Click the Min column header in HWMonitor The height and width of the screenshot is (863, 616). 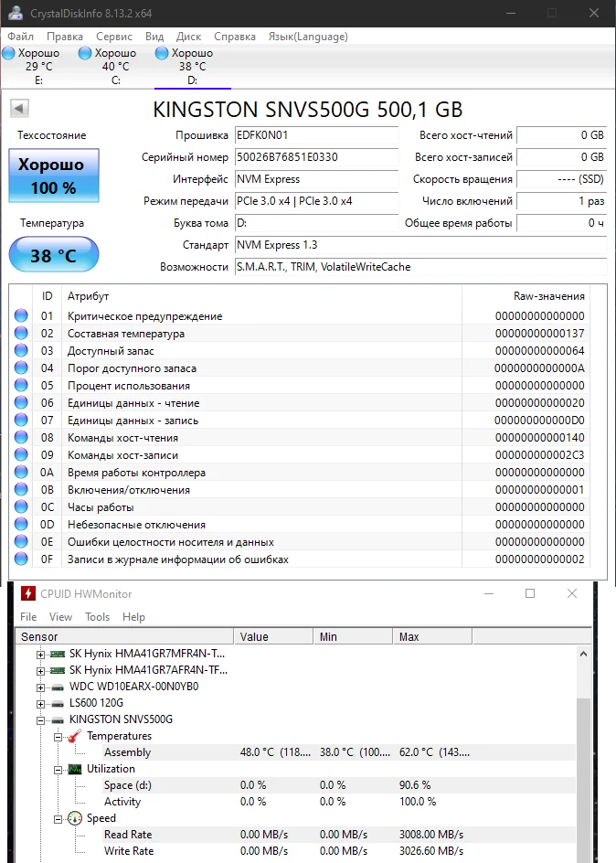point(353,637)
